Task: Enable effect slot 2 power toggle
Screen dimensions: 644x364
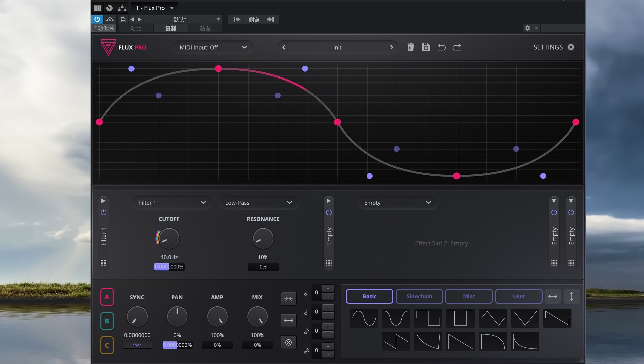Action: 329,212
